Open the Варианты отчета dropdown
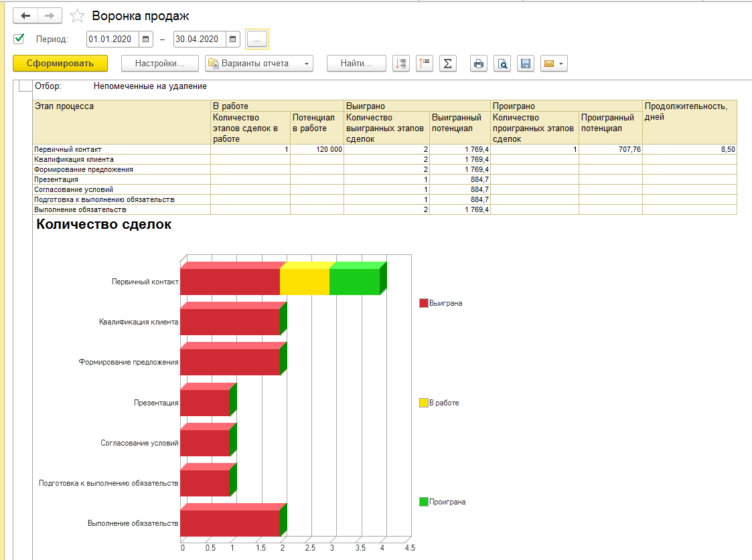The width and height of the screenshot is (752, 560). (x=258, y=64)
